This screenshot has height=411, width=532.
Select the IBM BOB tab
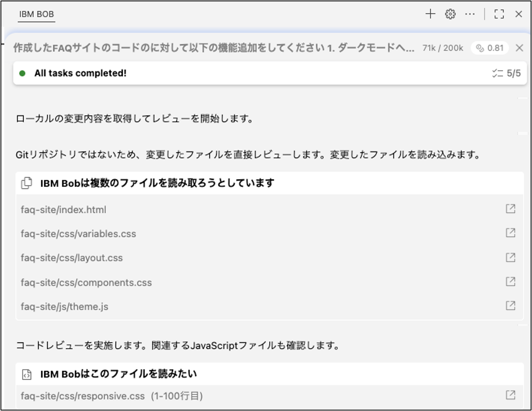36,14
